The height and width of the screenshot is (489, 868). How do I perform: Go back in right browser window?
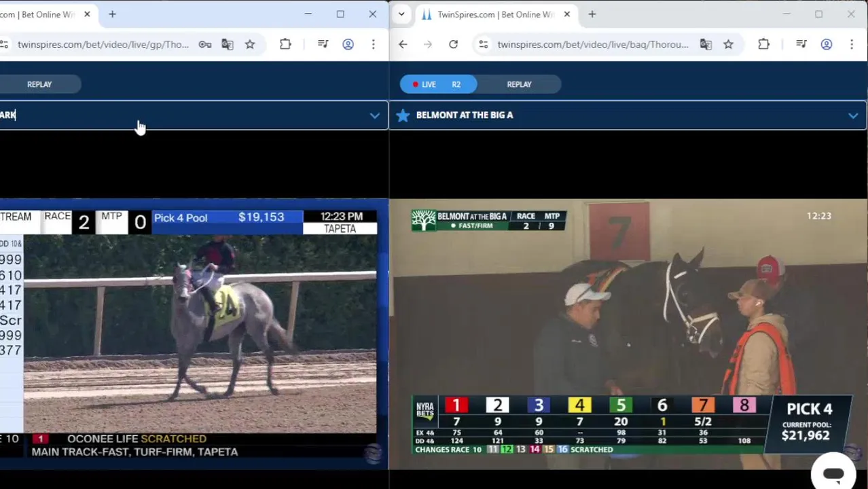[403, 45]
